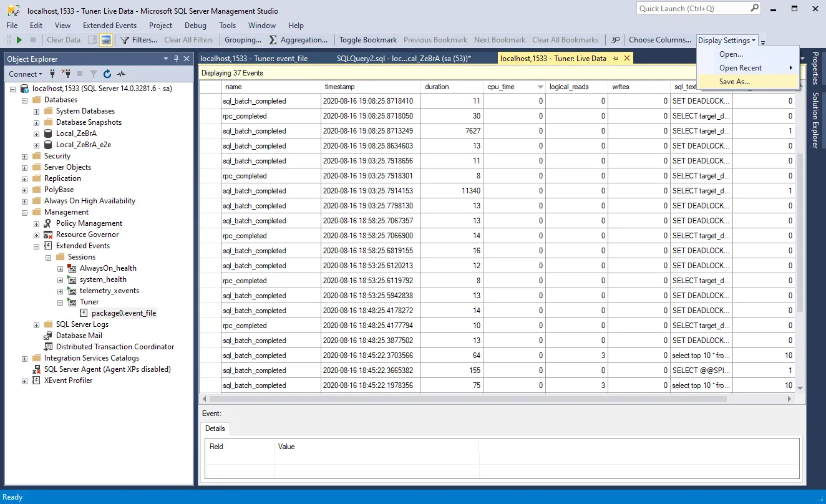Select Resource Governor node
The height and width of the screenshot is (504, 826).
[87, 235]
